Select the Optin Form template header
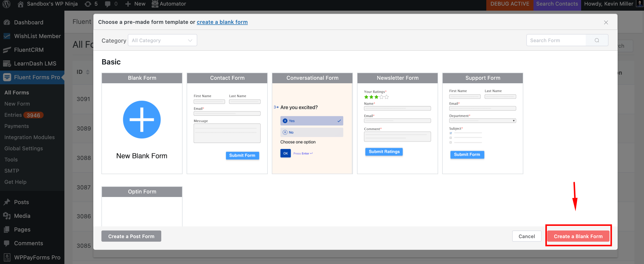Screen dimensions: 644x264 142,192
